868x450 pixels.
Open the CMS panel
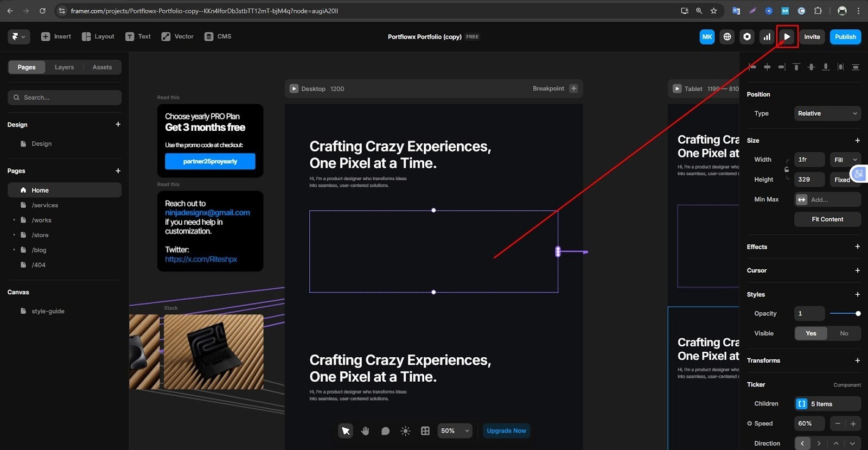[x=218, y=36]
